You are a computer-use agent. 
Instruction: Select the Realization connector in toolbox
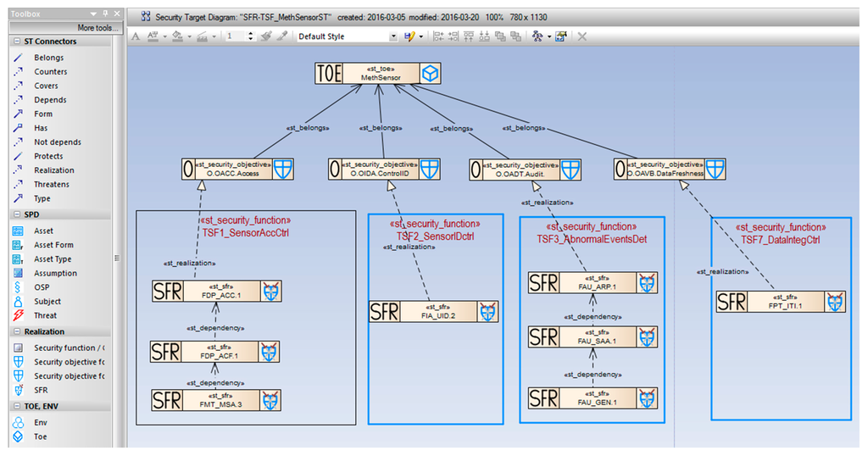(x=53, y=170)
